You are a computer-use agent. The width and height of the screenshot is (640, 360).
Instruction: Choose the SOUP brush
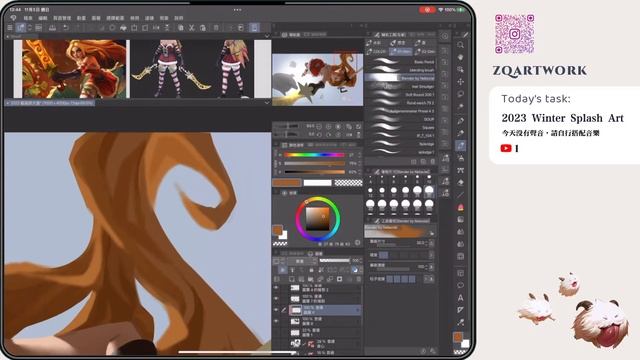(x=400, y=119)
